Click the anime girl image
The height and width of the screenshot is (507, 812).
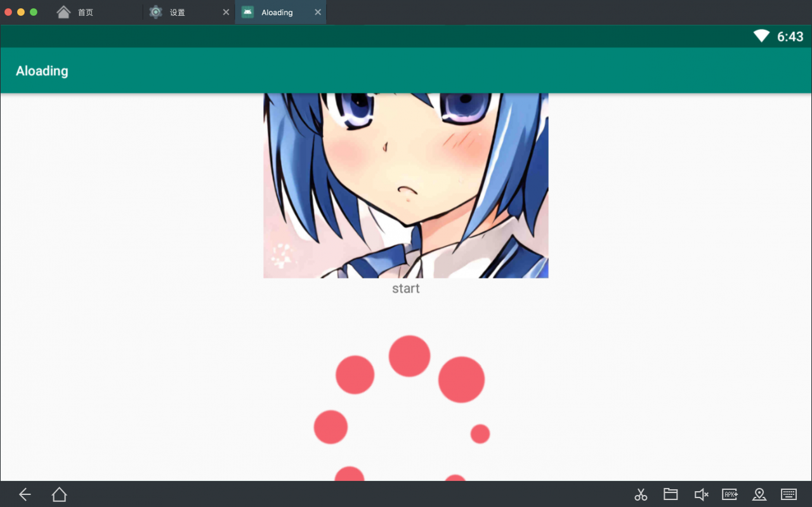(406, 186)
